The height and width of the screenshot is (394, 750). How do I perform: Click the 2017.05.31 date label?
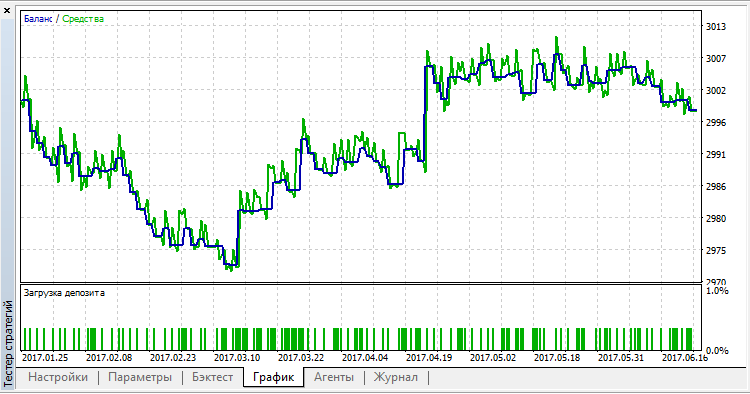coord(621,358)
